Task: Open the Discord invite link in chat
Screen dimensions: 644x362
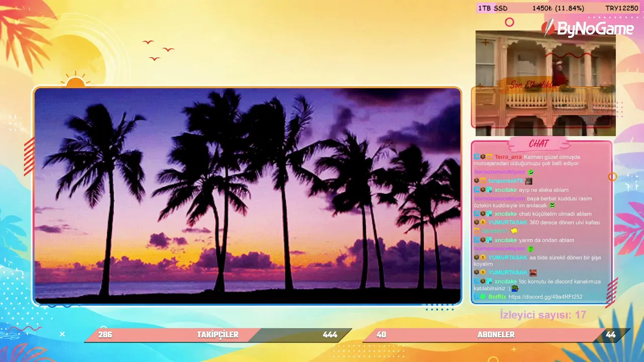Action: coord(545,297)
